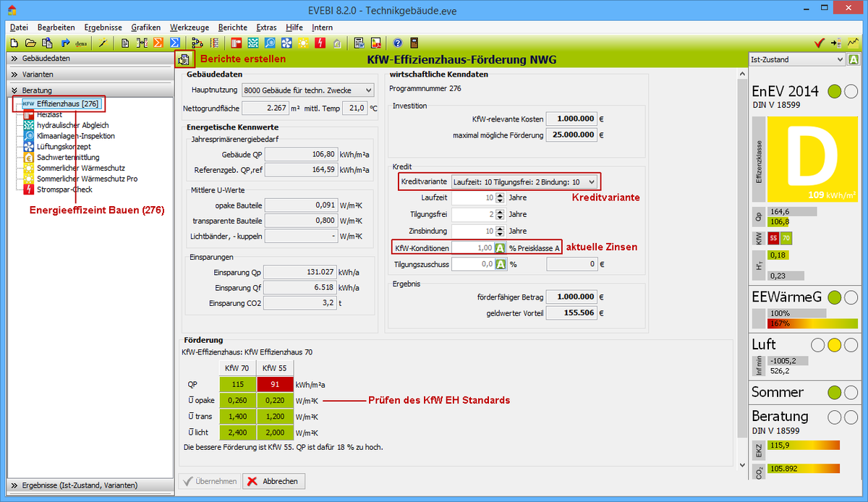This screenshot has width=868, height=502.
Task: Open the yellow sun Wärmeschutz toolbar icon
Action: (302, 43)
